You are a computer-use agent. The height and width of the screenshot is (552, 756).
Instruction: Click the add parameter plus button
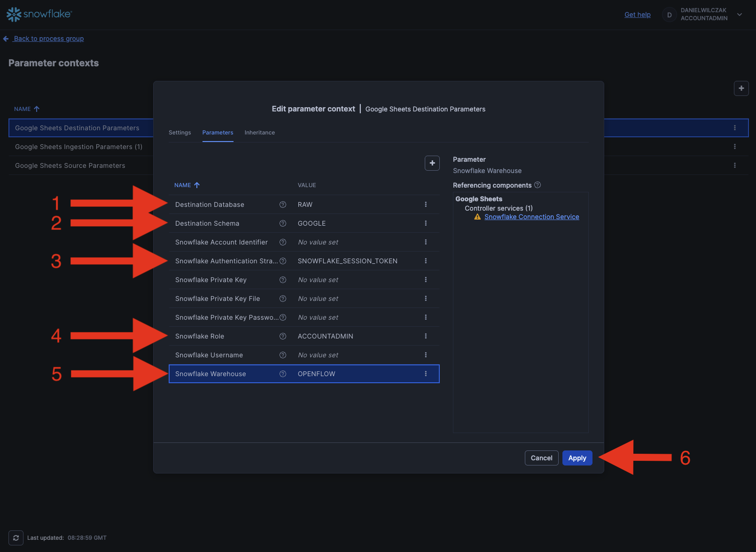432,163
